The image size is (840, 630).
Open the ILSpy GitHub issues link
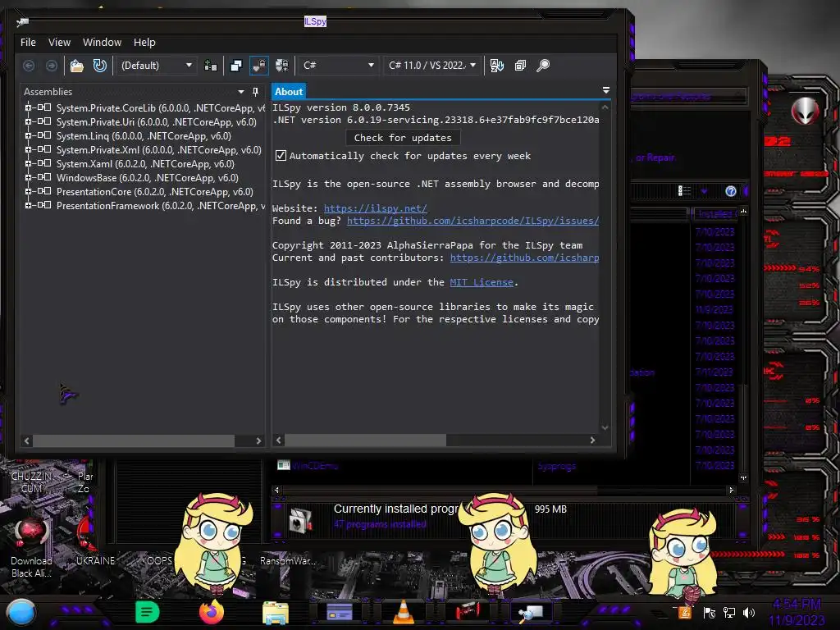coord(472,221)
